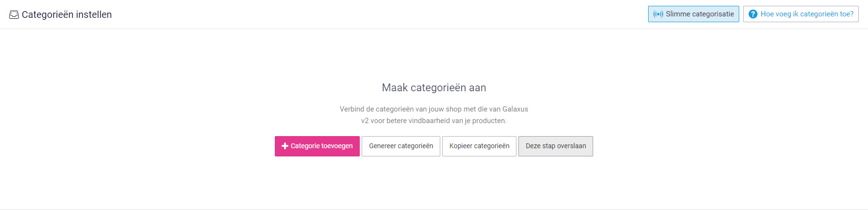Click the word 'overslaan' in the grey button

(571, 146)
